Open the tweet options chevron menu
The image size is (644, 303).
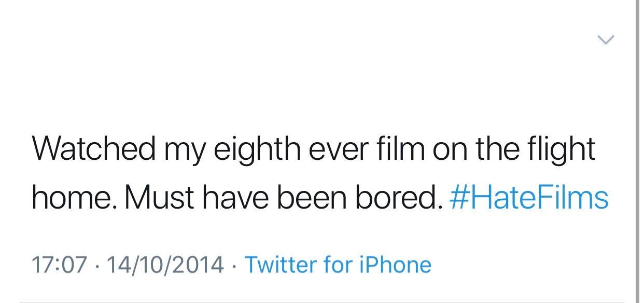pyautogui.click(x=606, y=40)
